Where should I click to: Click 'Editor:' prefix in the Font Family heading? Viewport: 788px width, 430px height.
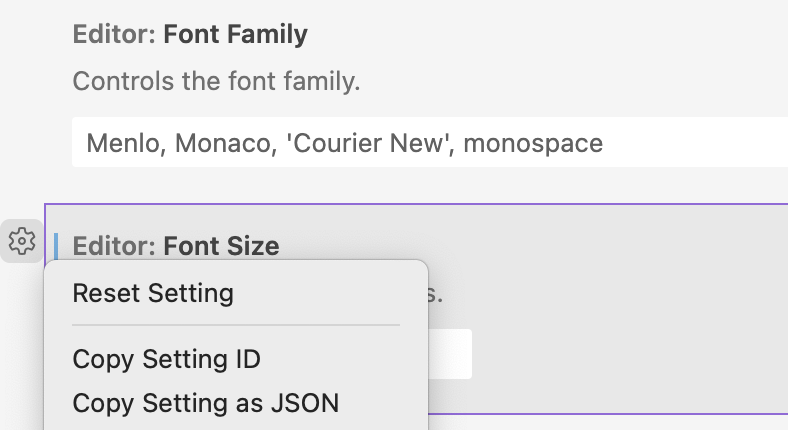[x=114, y=35]
